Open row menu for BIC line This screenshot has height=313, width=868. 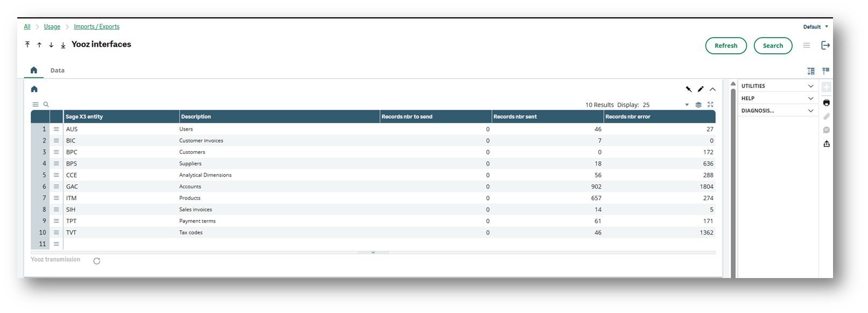(x=57, y=140)
